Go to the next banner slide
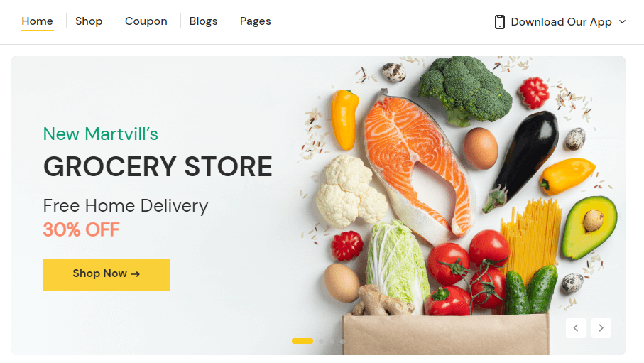The height and width of the screenshot is (363, 644). tap(601, 328)
